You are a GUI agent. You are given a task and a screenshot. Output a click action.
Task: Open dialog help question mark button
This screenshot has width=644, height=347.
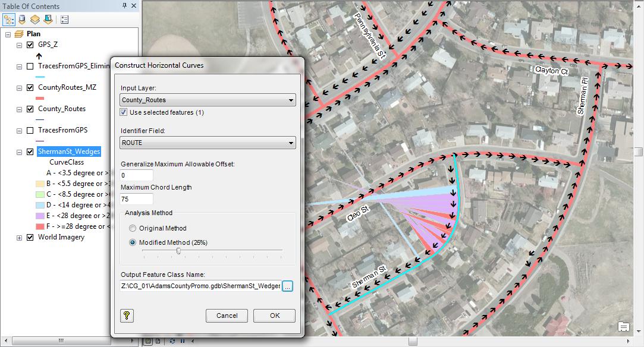point(127,316)
